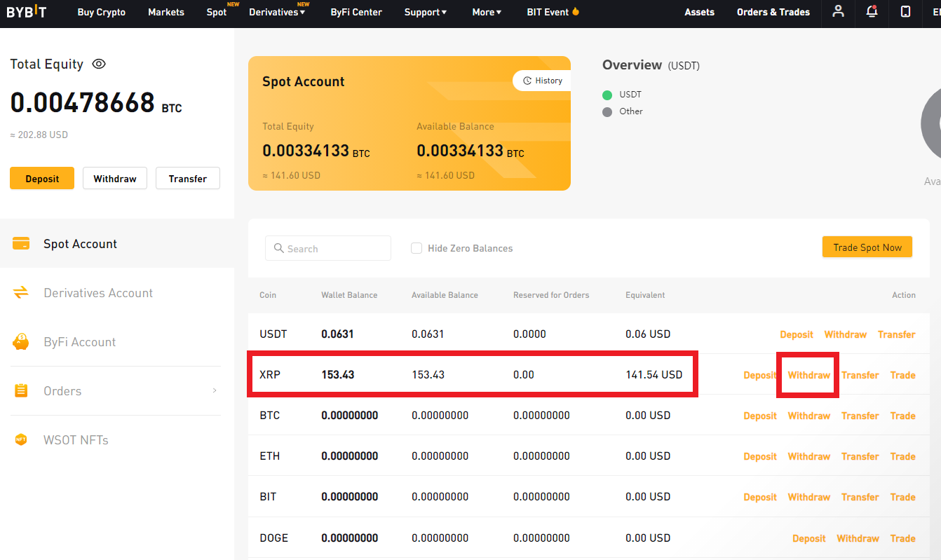
Task: Click the green USDT legend dot
Action: click(x=607, y=95)
